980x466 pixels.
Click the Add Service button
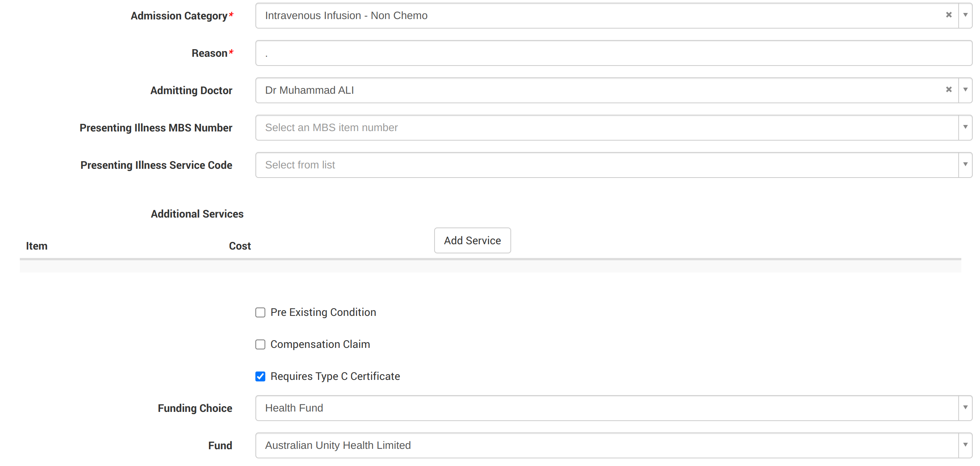(x=472, y=240)
